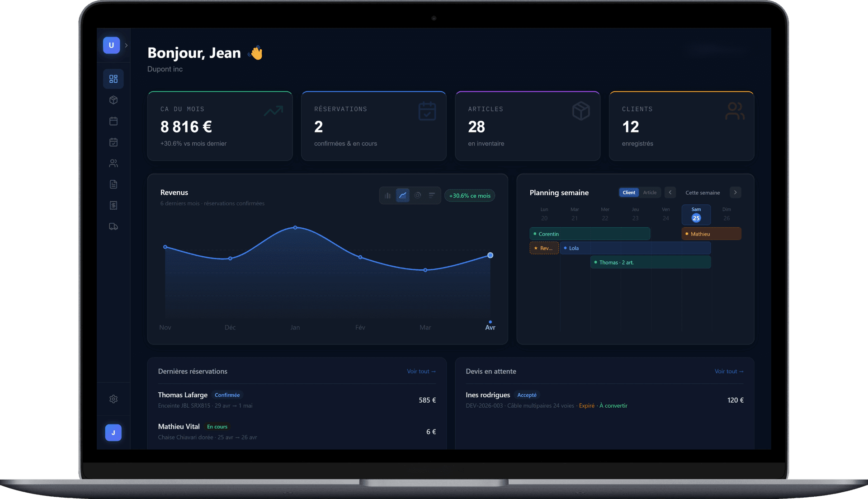Open Thomas Lafarge reservation row
Screen dimensions: 868x499
[297, 400]
